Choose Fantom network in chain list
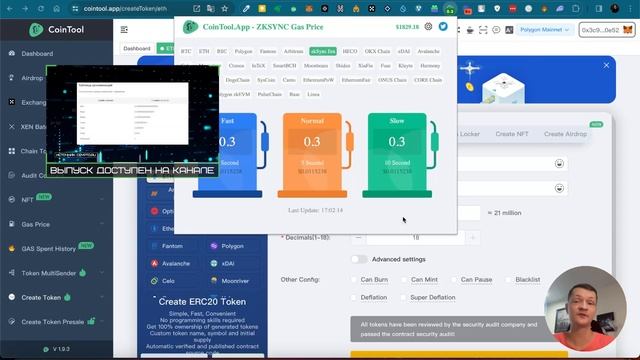Screen dimensions: 640x360 coord(172,246)
